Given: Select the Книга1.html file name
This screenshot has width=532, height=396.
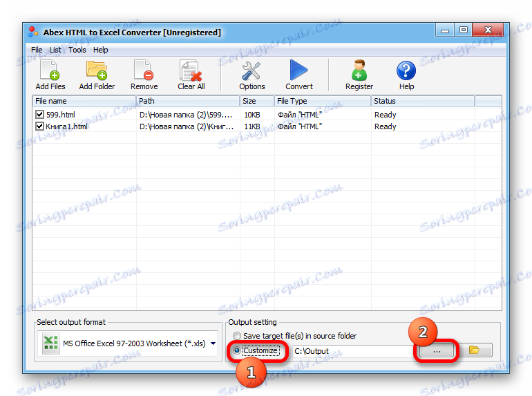Looking at the screenshot, I should (66, 126).
